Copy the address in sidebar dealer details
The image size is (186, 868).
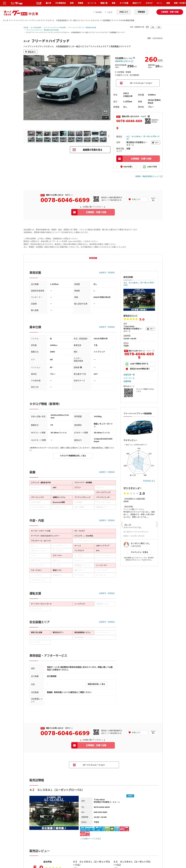coord(150,329)
